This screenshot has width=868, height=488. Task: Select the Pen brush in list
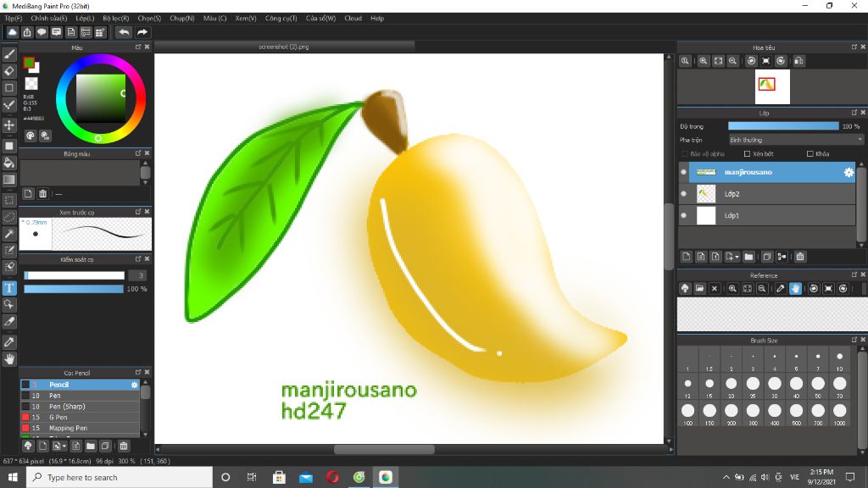(x=81, y=396)
